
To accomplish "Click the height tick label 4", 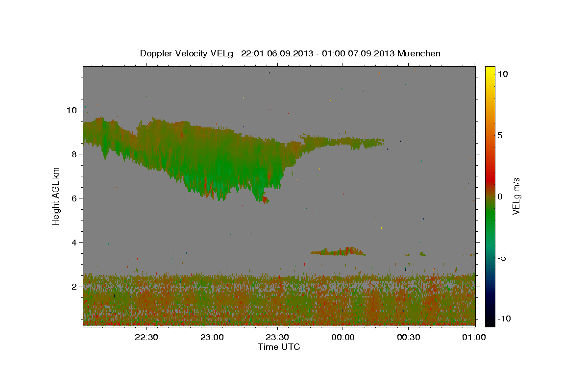I will [74, 242].
